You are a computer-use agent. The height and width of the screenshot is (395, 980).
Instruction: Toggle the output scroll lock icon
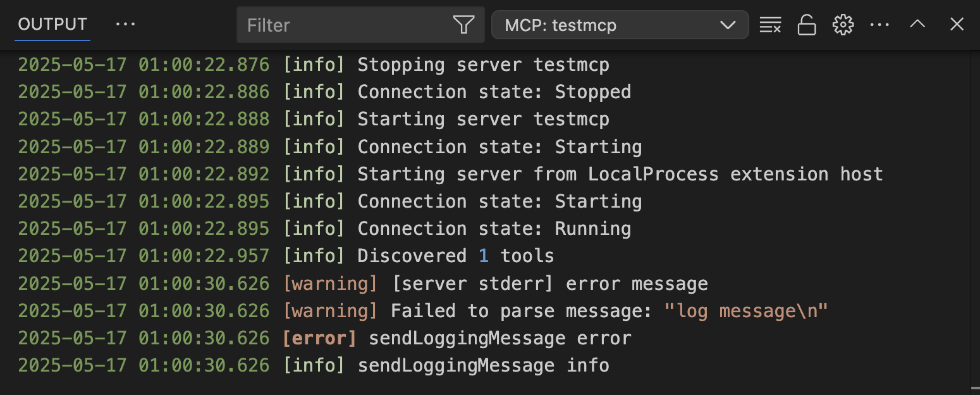pyautogui.click(x=806, y=25)
